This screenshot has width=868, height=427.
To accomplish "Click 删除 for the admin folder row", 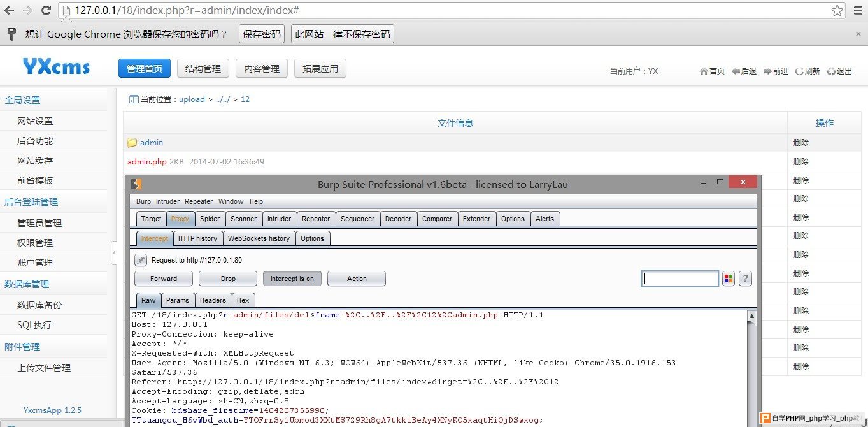I will pyautogui.click(x=801, y=143).
